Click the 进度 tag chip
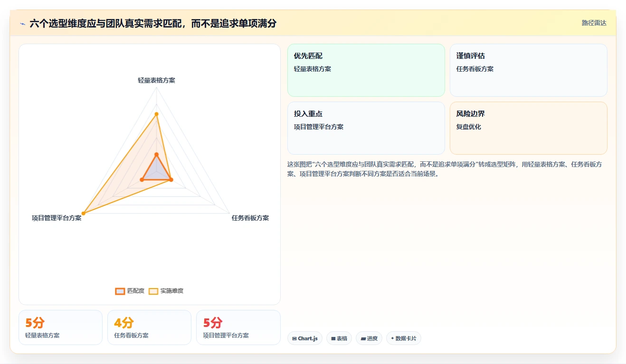 pyautogui.click(x=369, y=338)
